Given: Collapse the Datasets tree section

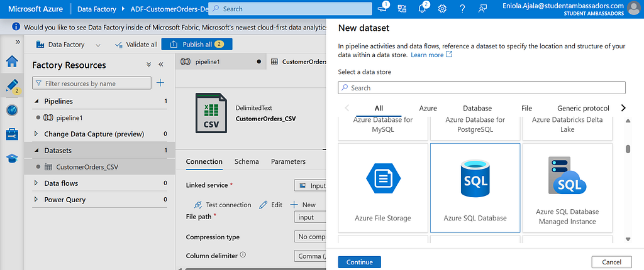Looking at the screenshot, I should point(36,150).
